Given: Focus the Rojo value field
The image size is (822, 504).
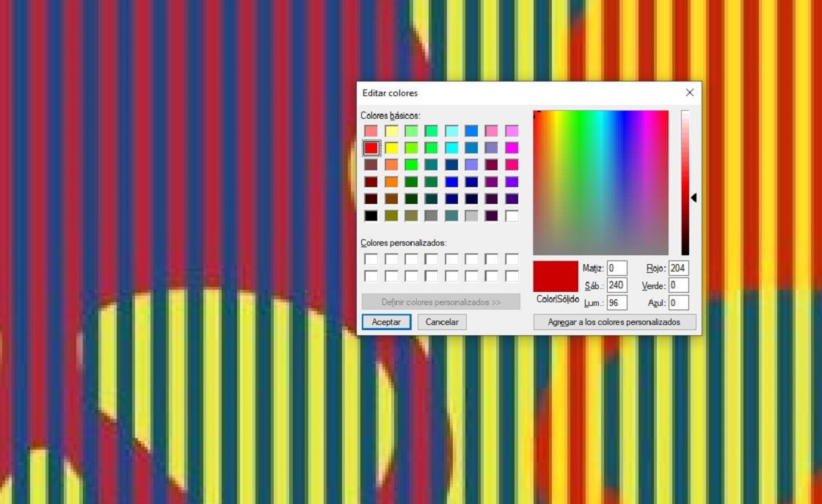Looking at the screenshot, I should (678, 269).
